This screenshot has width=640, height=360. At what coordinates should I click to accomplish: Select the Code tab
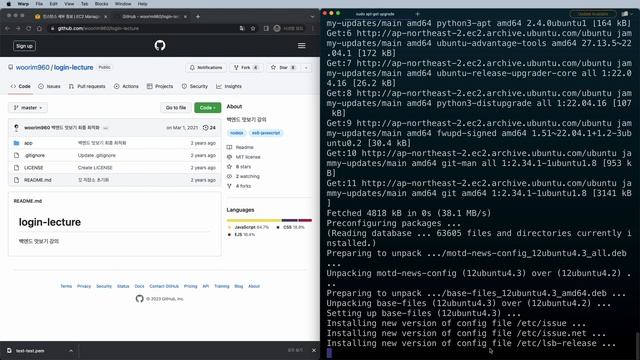click(x=20, y=86)
